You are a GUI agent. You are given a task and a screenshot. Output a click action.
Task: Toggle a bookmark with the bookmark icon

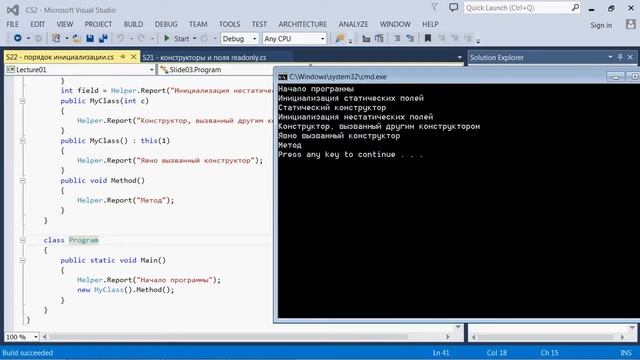click(427, 38)
